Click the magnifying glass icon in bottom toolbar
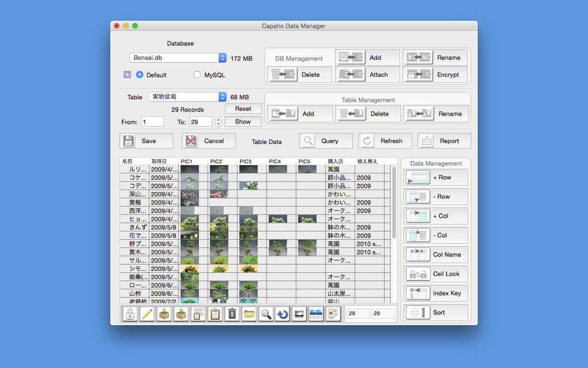 [266, 314]
